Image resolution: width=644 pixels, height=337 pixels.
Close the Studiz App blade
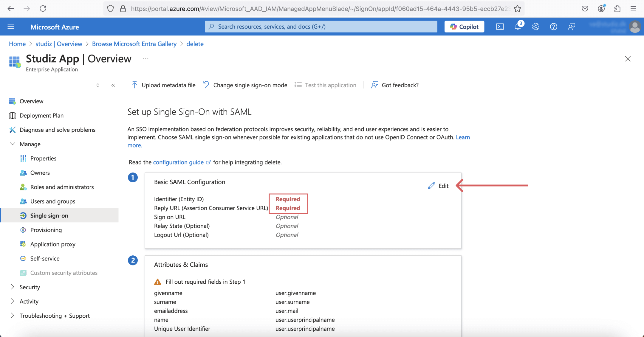pyautogui.click(x=628, y=59)
